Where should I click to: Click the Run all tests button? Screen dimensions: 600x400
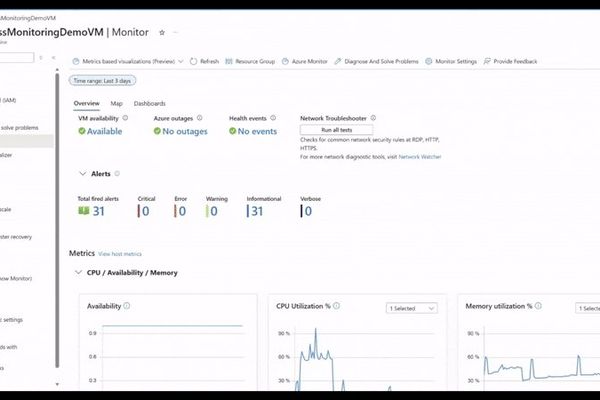point(336,130)
